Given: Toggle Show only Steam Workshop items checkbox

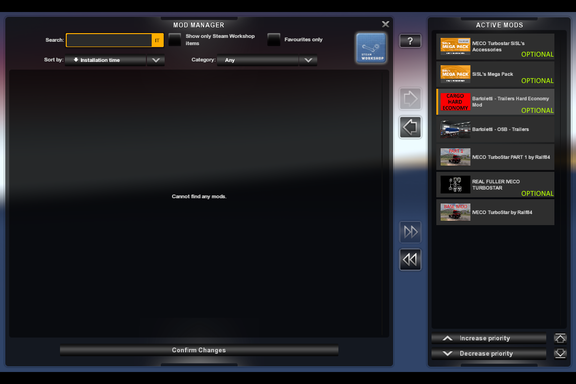Looking at the screenshot, I should (175, 40).
